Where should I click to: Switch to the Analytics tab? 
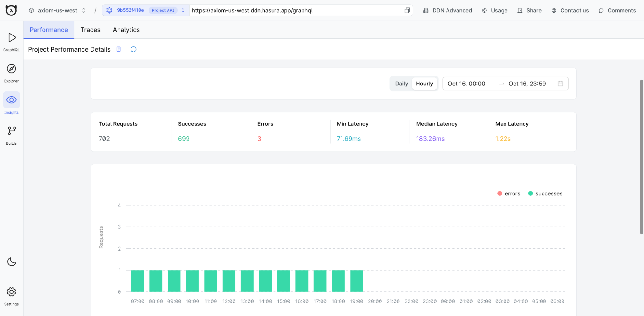click(x=126, y=30)
